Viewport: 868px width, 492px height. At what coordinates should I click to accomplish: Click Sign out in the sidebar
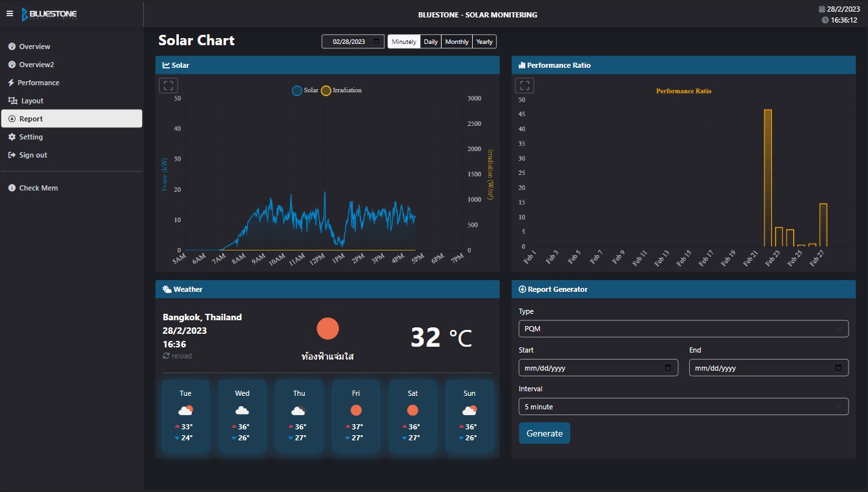click(33, 155)
